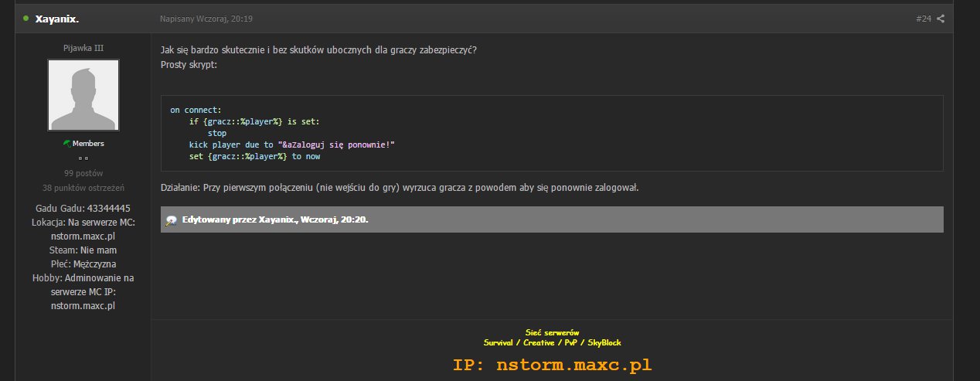Click the 'on connect:' line in code block
This screenshot has height=381, width=980.
[196, 111]
